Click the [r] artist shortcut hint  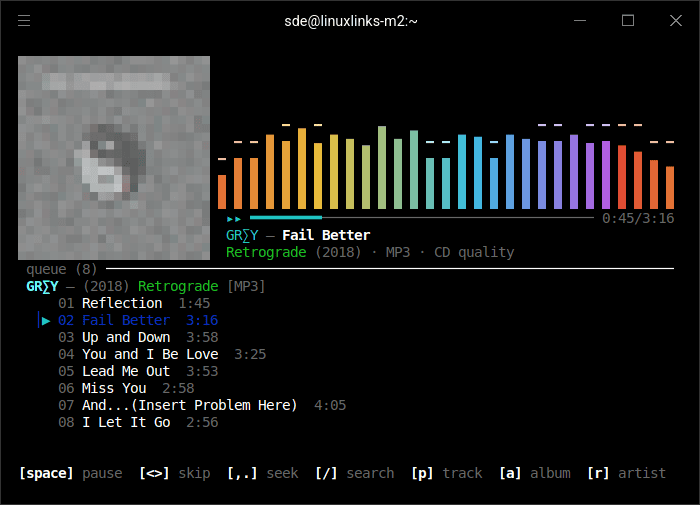tap(627, 473)
